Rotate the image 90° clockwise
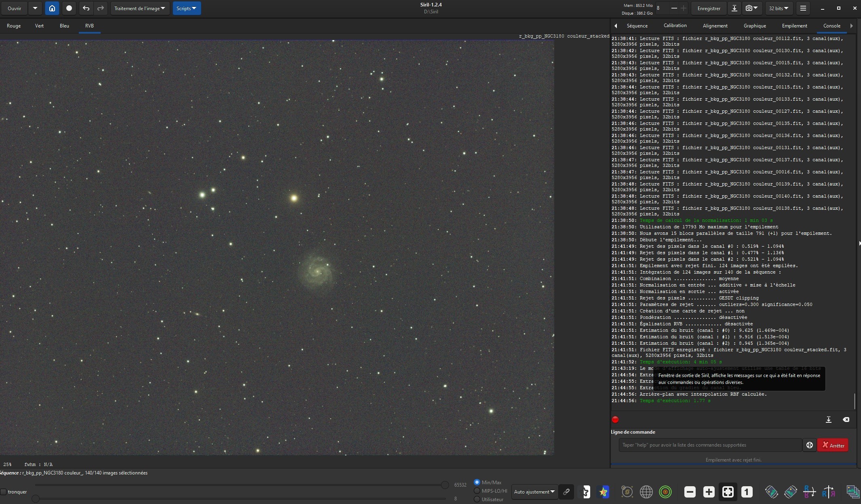 click(791, 492)
